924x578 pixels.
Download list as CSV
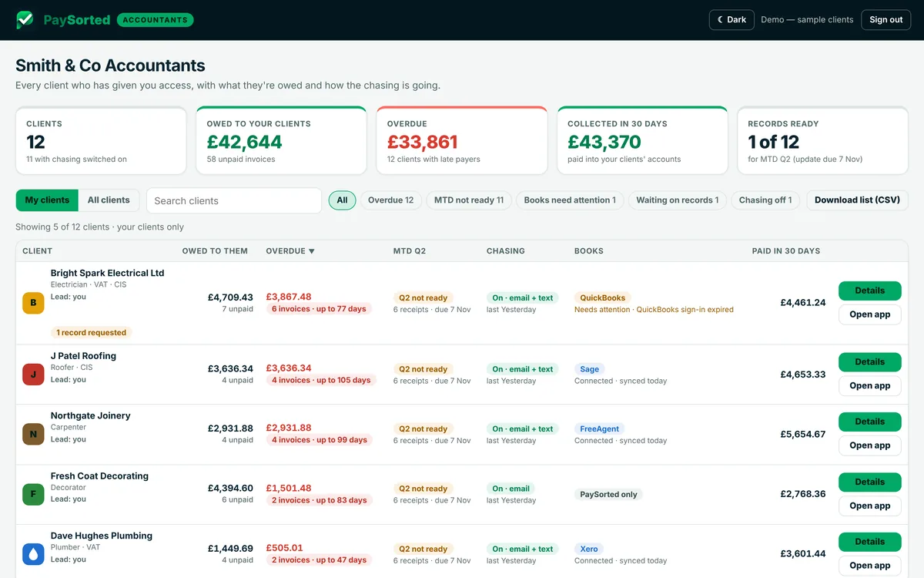(857, 200)
